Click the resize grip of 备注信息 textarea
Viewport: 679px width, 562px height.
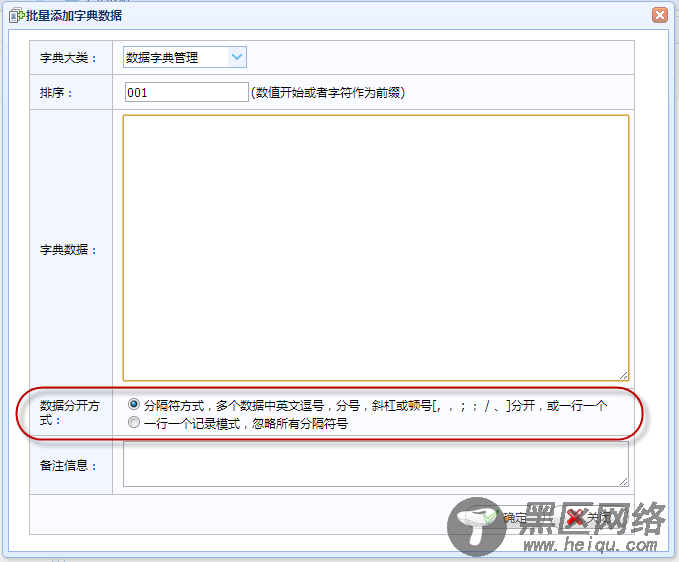click(624, 481)
